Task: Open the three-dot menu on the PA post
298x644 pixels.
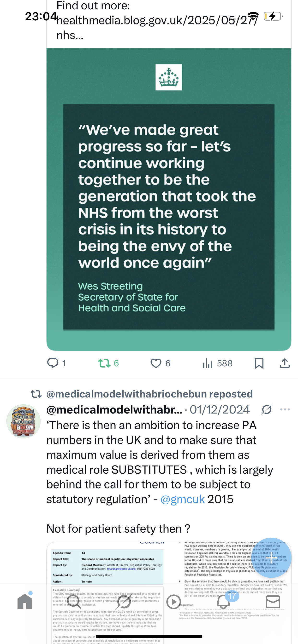Action: pyautogui.click(x=285, y=409)
